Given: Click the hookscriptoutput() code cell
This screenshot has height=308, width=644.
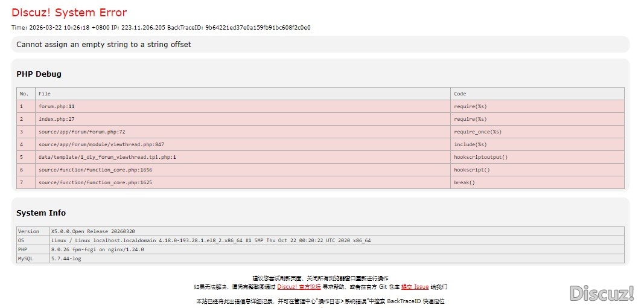Looking at the screenshot, I should click(537, 157).
